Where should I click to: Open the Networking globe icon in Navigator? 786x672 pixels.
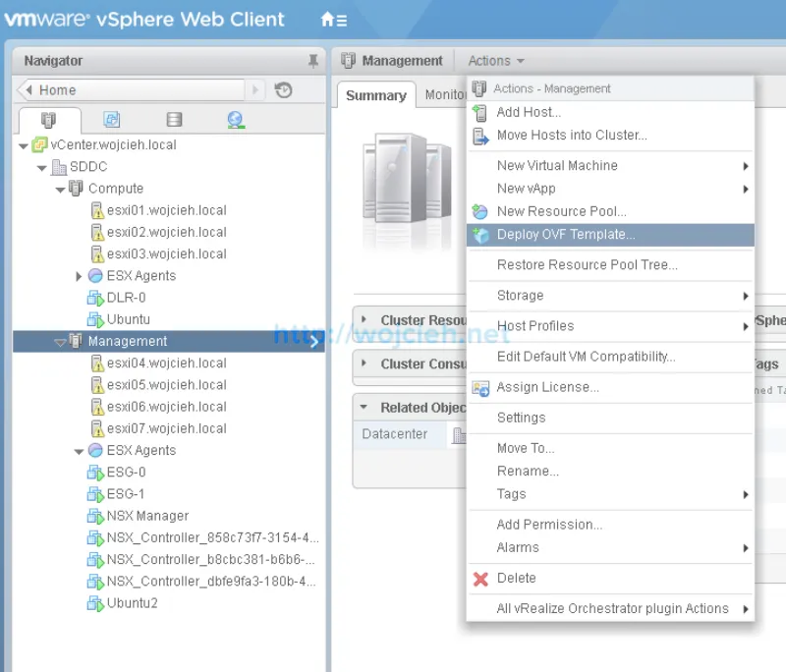236,119
